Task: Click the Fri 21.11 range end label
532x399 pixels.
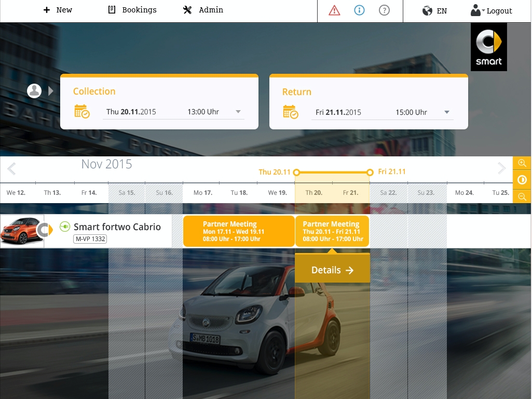Action: tap(392, 171)
